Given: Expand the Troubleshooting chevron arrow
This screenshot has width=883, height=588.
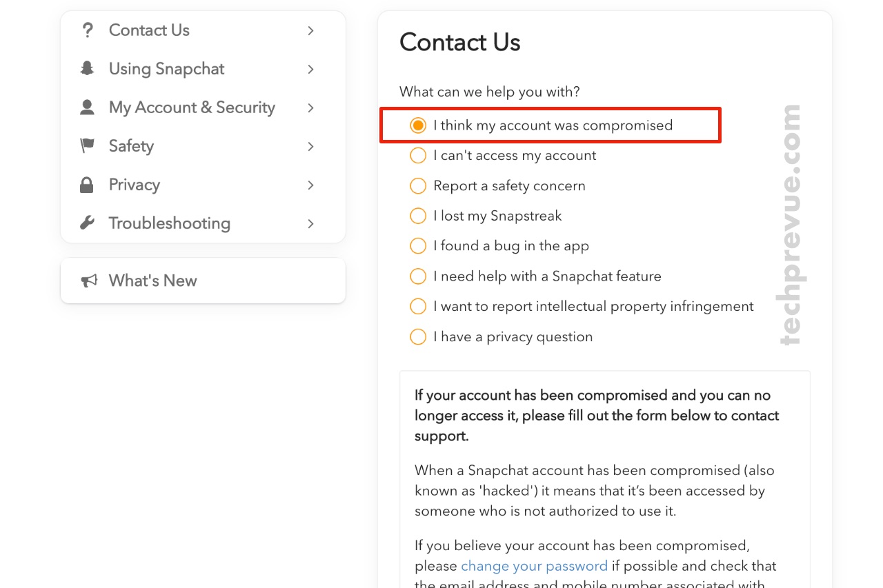Looking at the screenshot, I should (x=311, y=223).
